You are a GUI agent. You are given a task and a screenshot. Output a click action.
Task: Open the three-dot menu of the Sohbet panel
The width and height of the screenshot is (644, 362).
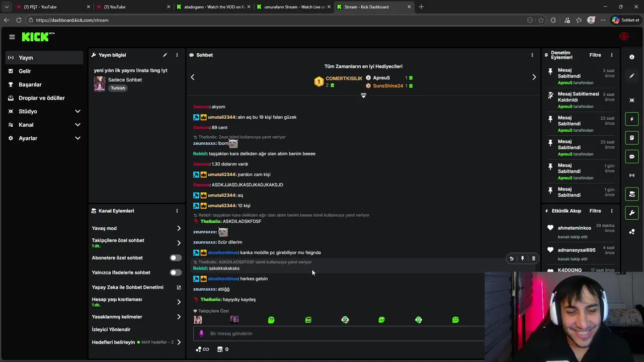coord(532,55)
